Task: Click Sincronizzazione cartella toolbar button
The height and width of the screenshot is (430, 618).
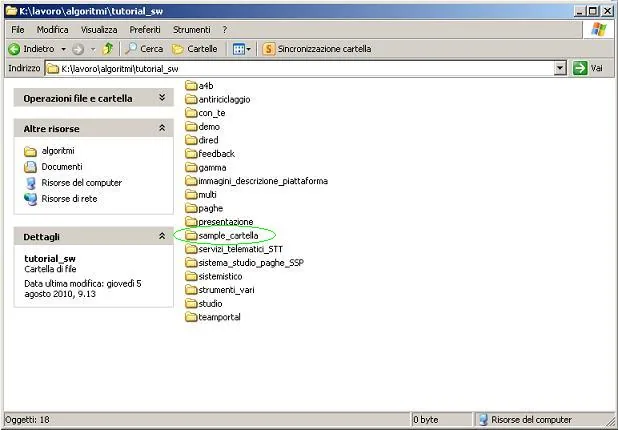Action: click(x=317, y=49)
